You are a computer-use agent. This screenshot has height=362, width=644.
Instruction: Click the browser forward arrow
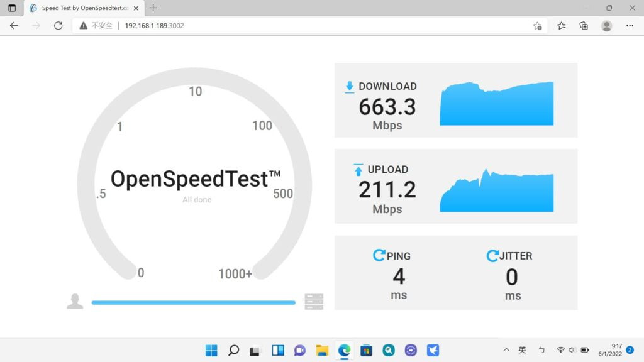point(36,25)
